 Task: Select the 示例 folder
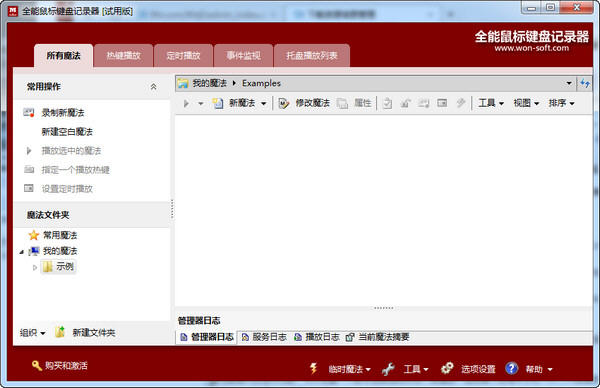(x=58, y=267)
